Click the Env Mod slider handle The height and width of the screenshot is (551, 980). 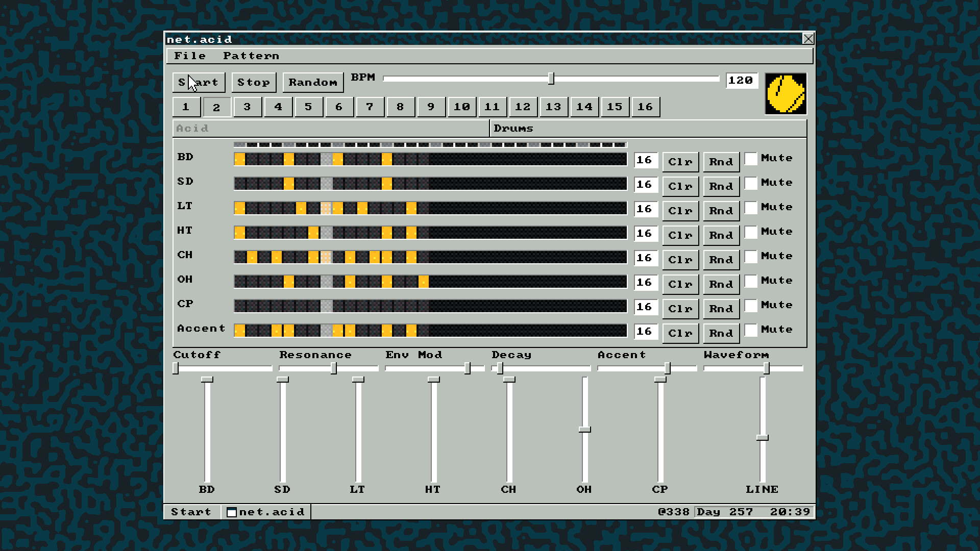point(468,368)
